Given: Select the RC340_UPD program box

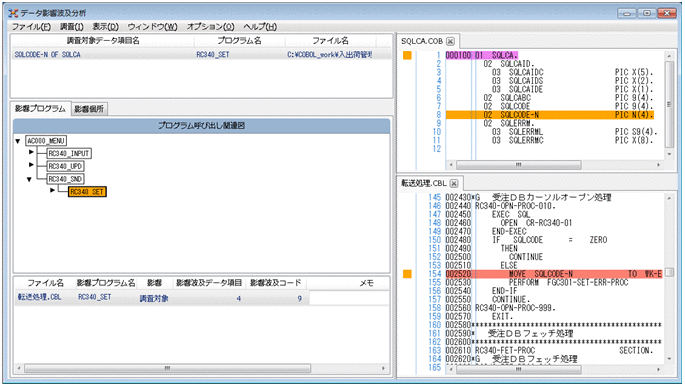Looking at the screenshot, I should pos(65,166).
